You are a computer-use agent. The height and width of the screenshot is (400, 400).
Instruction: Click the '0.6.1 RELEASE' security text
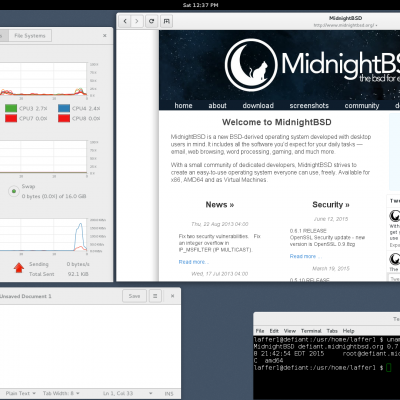[x=308, y=231]
